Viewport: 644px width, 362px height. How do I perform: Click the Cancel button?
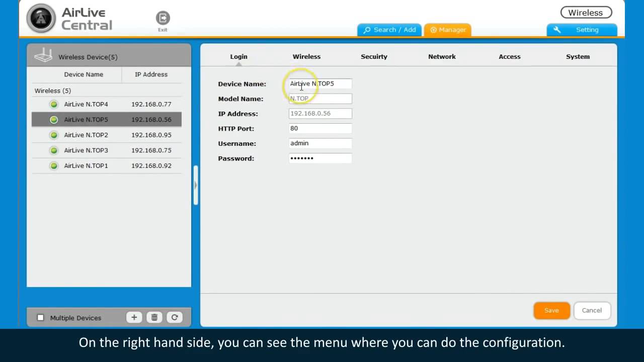[x=592, y=311]
